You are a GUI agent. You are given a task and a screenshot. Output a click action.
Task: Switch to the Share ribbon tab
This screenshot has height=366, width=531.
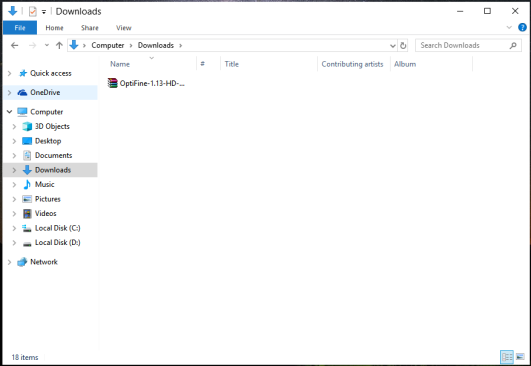click(90, 28)
